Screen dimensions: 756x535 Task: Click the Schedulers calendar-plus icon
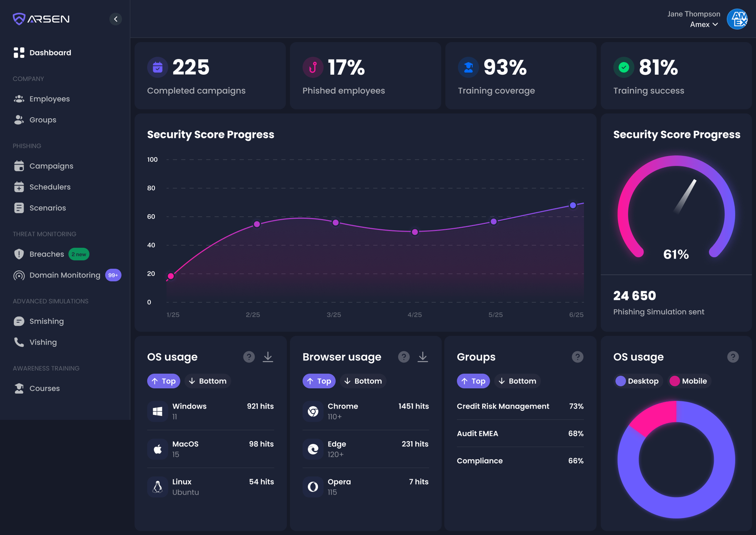coord(19,187)
